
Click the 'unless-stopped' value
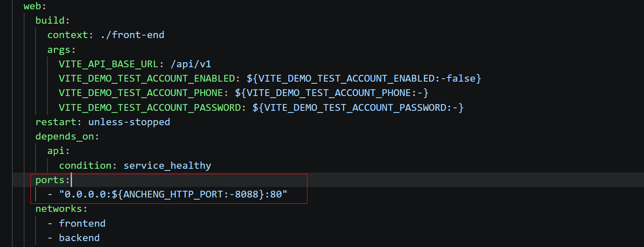[x=129, y=122]
